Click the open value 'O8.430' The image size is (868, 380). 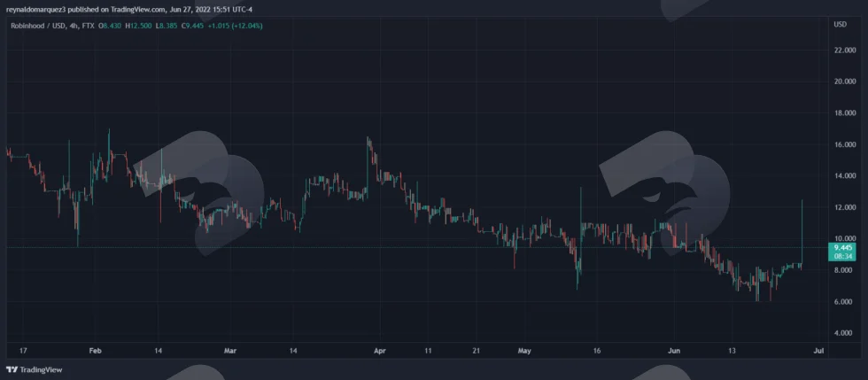[x=112, y=26]
